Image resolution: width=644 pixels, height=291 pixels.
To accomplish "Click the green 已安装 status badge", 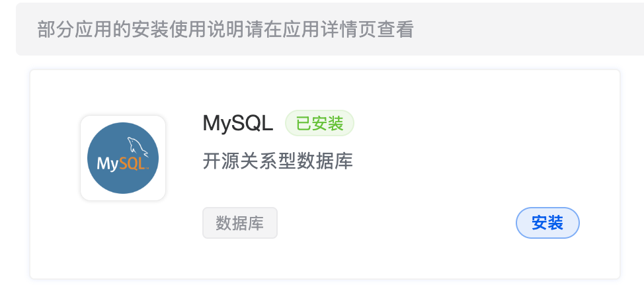I will (x=319, y=124).
